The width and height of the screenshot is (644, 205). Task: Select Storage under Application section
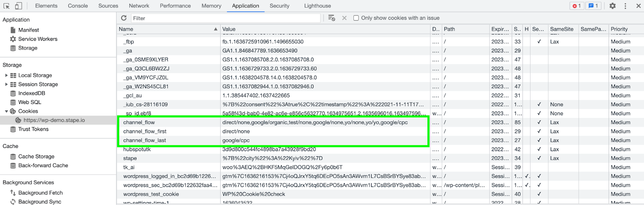click(x=27, y=48)
